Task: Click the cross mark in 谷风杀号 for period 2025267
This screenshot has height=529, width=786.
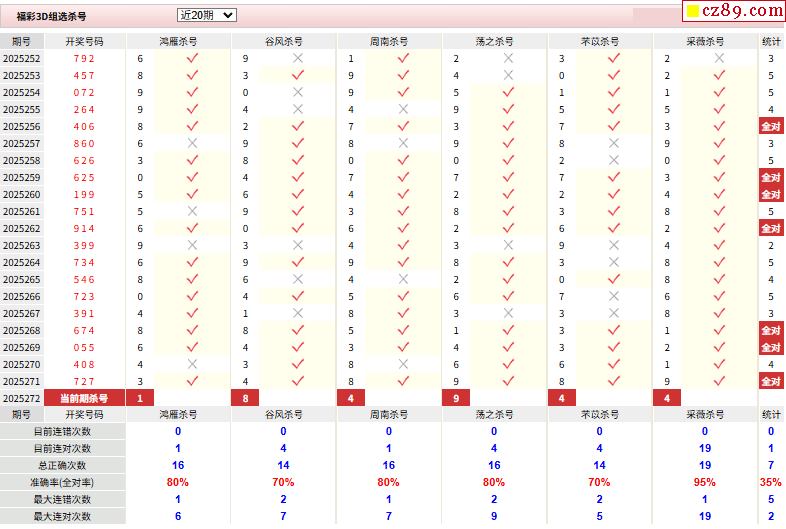Action: (297, 314)
